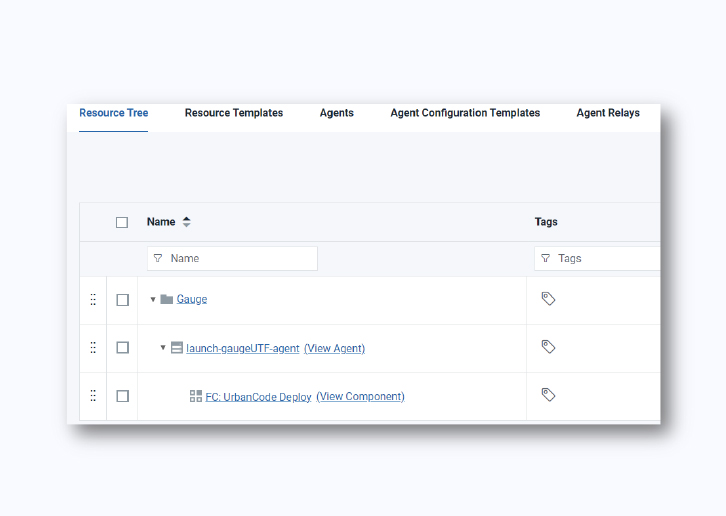Open the Agent Configuration Templates tab

465,113
